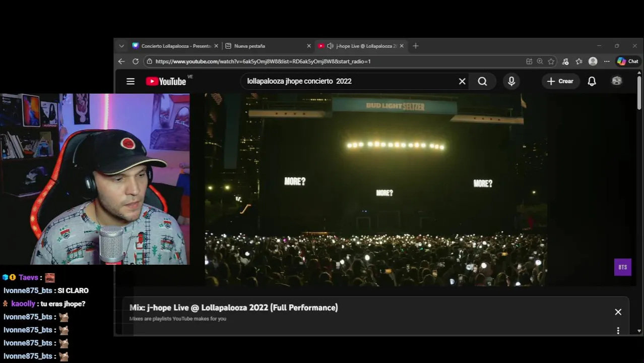Switch to the Nueva pestaña tab

click(268, 46)
